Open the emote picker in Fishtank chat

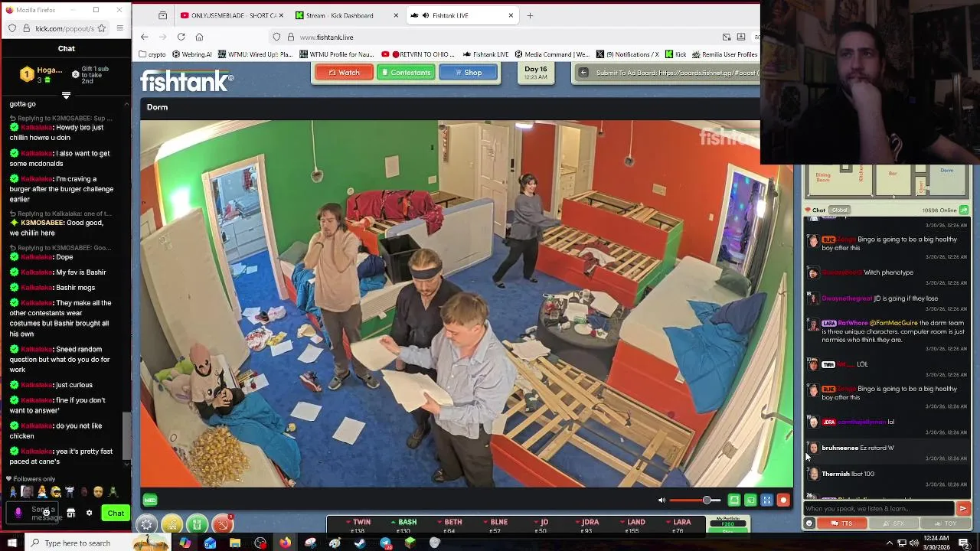(x=809, y=523)
